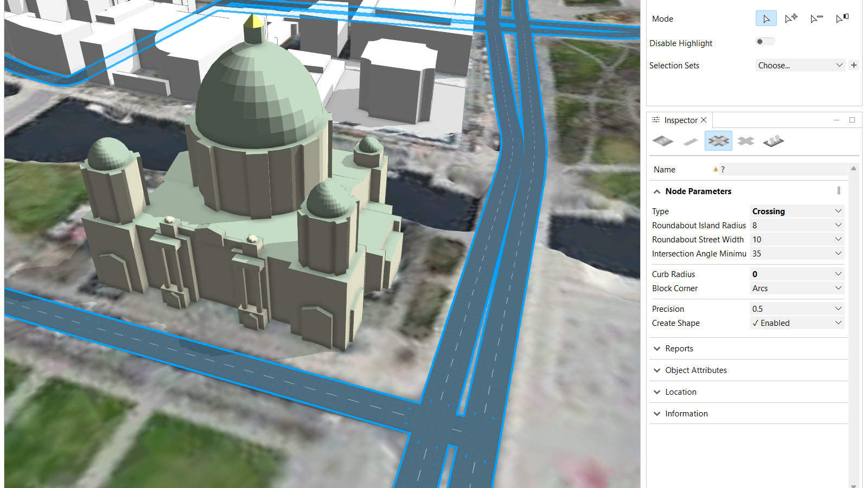Image resolution: width=868 pixels, height=488 pixels.
Task: Show the building models icon in Inspector
Action: pyautogui.click(x=773, y=142)
